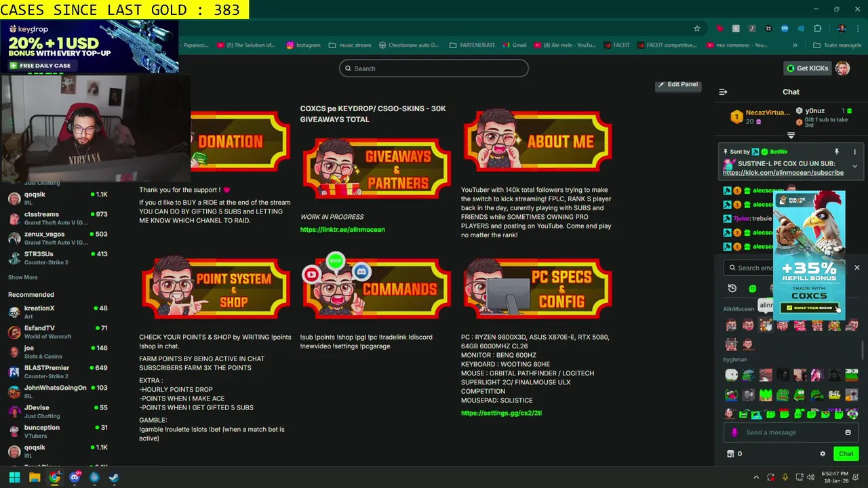The height and width of the screenshot is (488, 868).
Task: Open zenux_vagos channel in sidebar
Action: (x=58, y=238)
